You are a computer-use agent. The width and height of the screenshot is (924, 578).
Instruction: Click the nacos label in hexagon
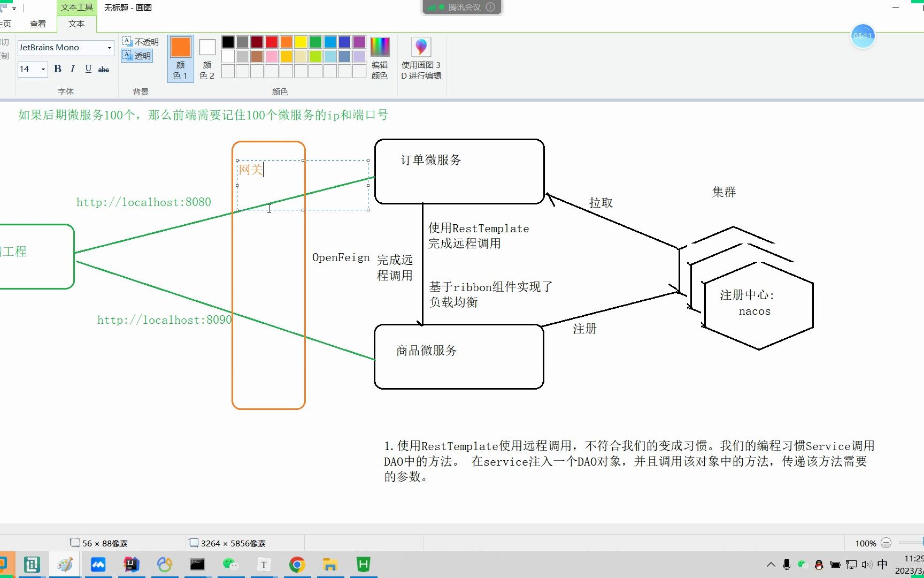coord(755,311)
